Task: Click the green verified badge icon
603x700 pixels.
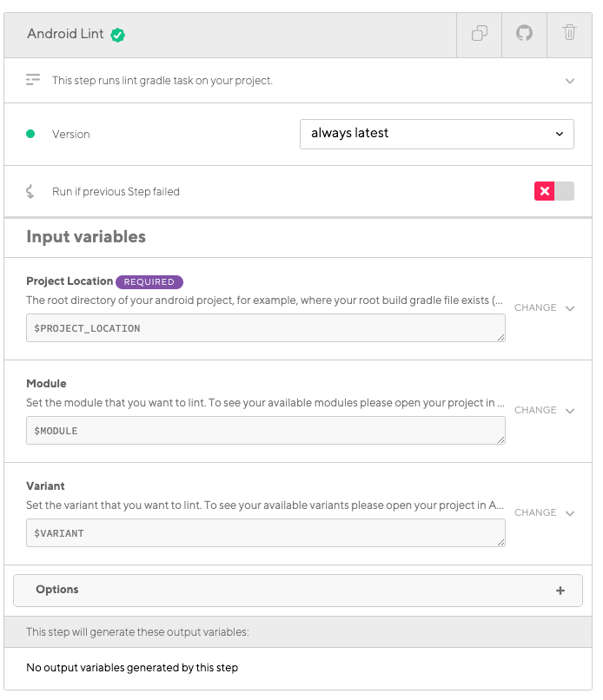Action: pos(118,35)
